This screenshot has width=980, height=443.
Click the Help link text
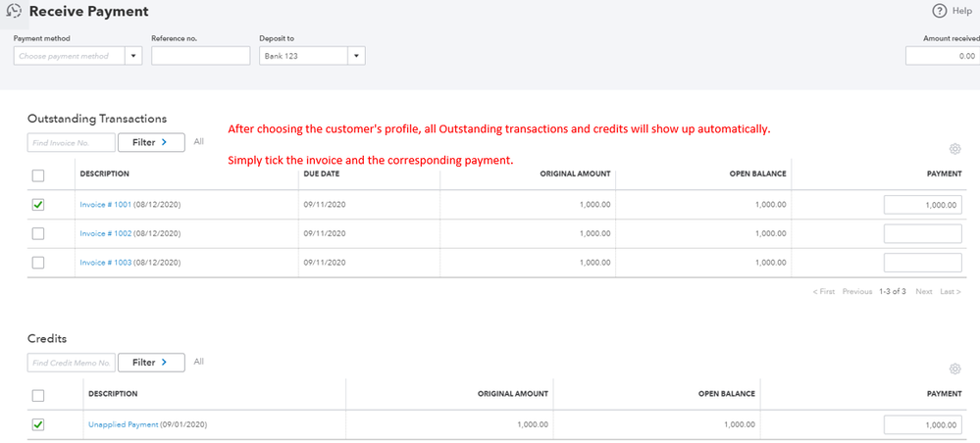(x=962, y=11)
